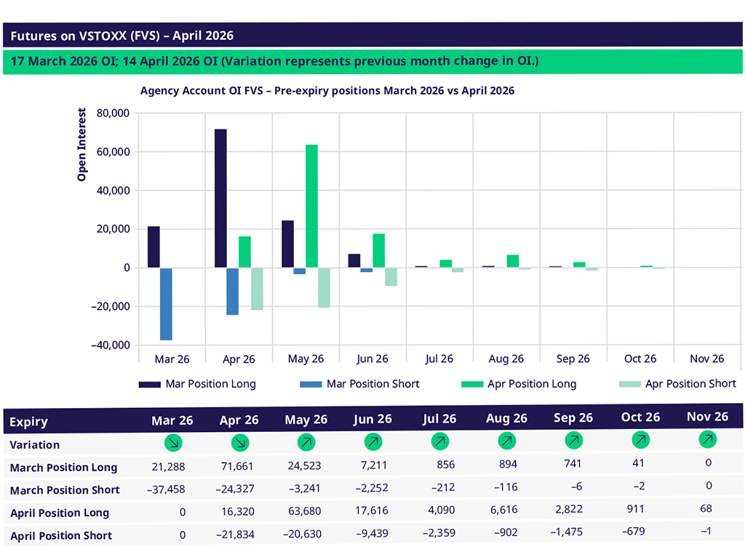Click the Nov 26 upward variation arrow icon
This screenshot has height=560, width=745.
[x=708, y=439]
